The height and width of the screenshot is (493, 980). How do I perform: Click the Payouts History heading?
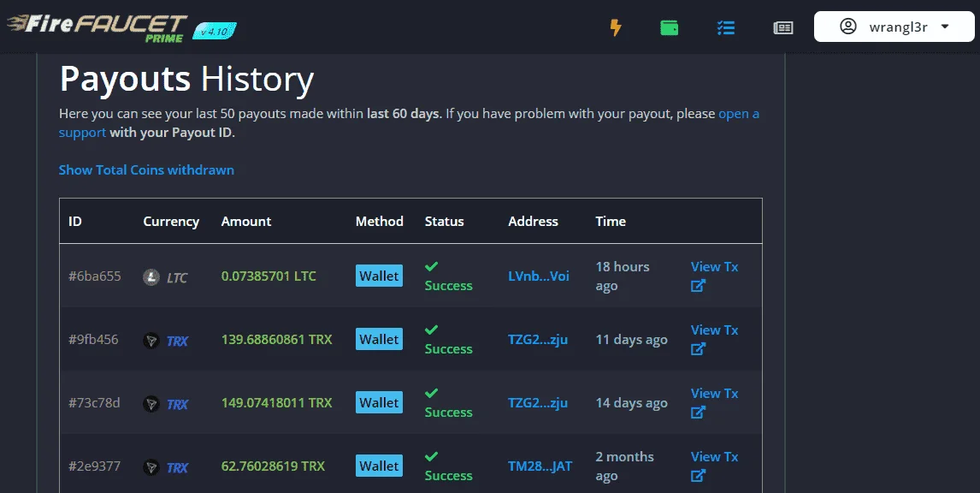coord(187,80)
